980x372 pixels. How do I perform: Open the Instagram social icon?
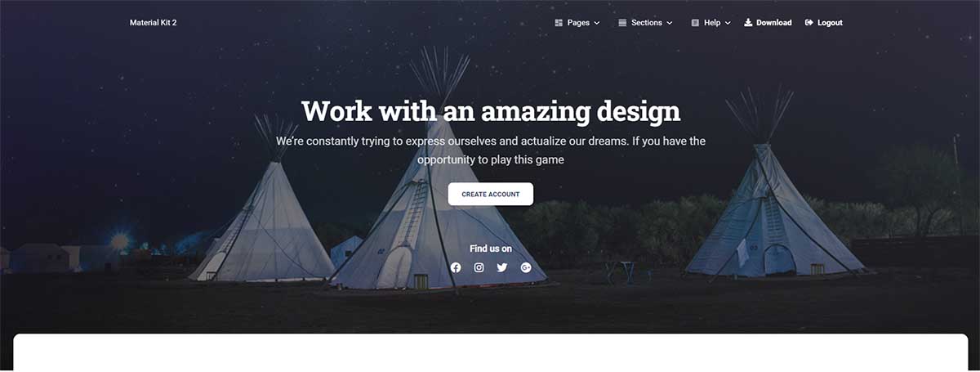click(x=479, y=267)
